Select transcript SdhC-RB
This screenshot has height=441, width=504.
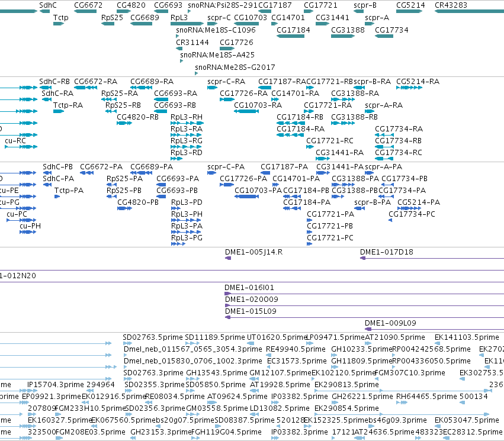click(x=54, y=82)
